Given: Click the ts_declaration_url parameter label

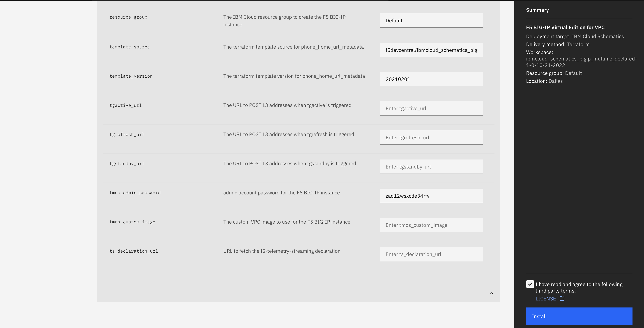Looking at the screenshot, I should 134,251.
